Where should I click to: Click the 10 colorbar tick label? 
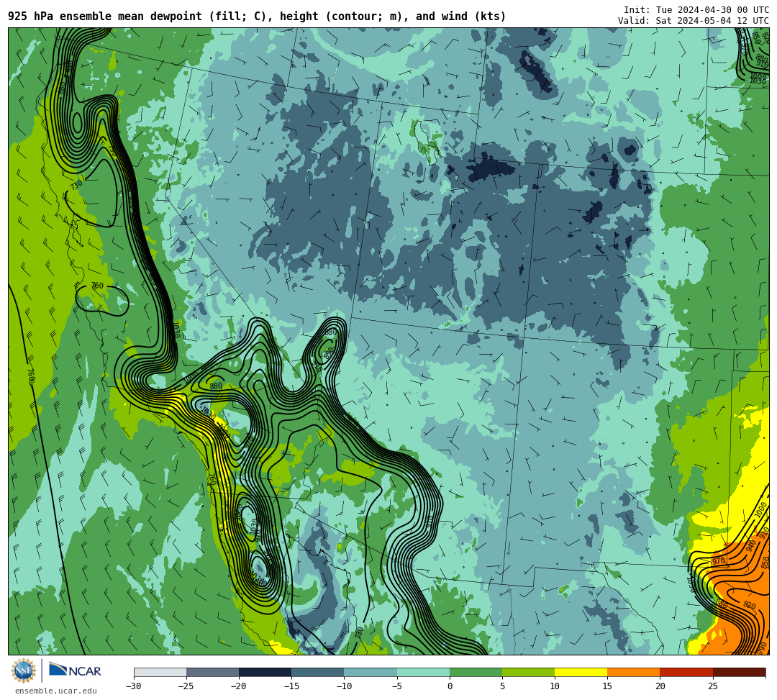[x=555, y=686]
